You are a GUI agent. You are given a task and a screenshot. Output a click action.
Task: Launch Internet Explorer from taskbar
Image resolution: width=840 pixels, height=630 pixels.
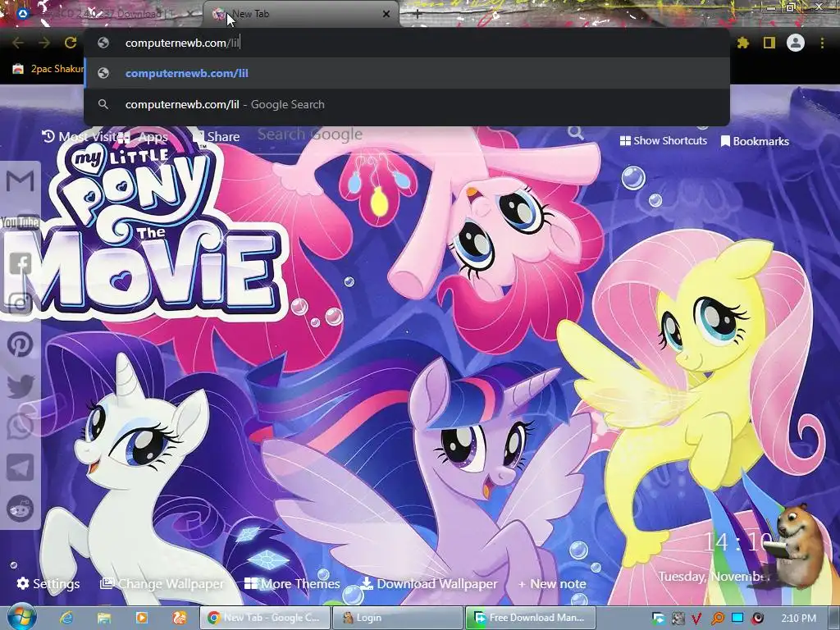(66, 618)
